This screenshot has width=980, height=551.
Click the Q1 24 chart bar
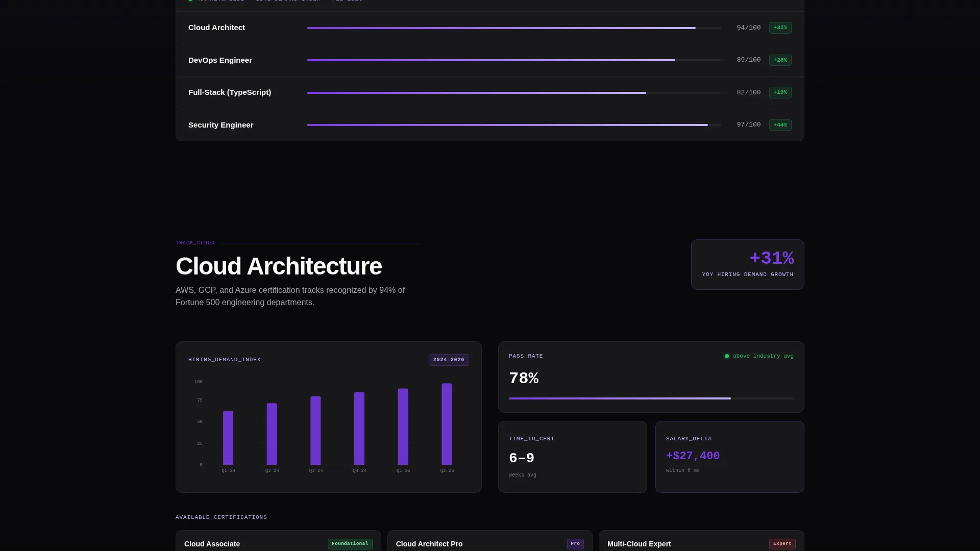coord(228,438)
